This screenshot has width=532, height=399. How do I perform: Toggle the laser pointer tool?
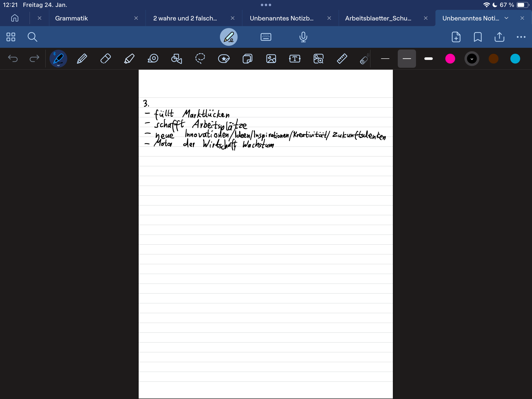pos(365,59)
